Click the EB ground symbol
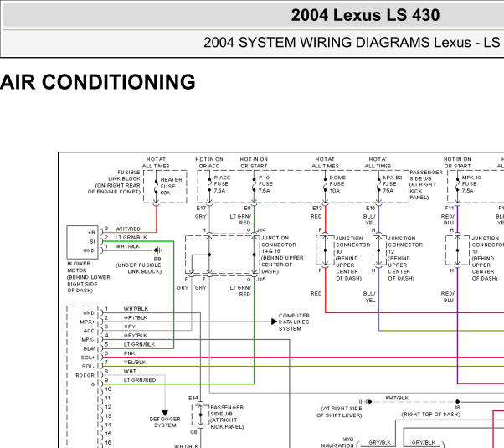The image size is (504, 448). 157,250
